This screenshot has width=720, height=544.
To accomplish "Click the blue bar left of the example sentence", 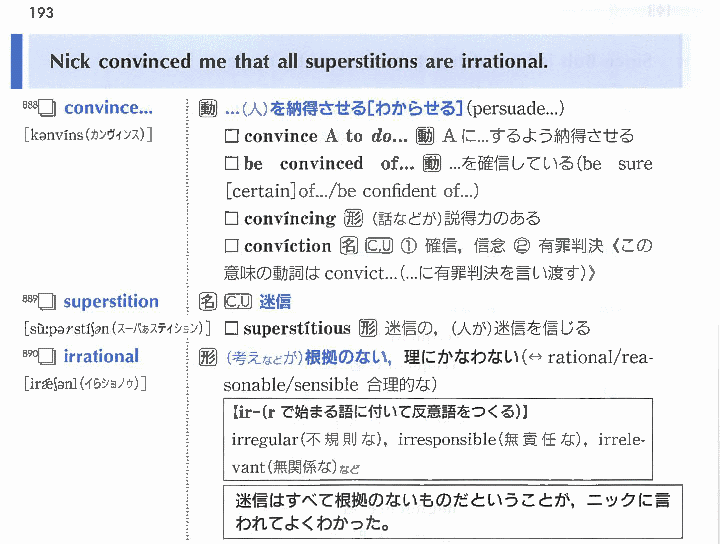I will point(17,62).
